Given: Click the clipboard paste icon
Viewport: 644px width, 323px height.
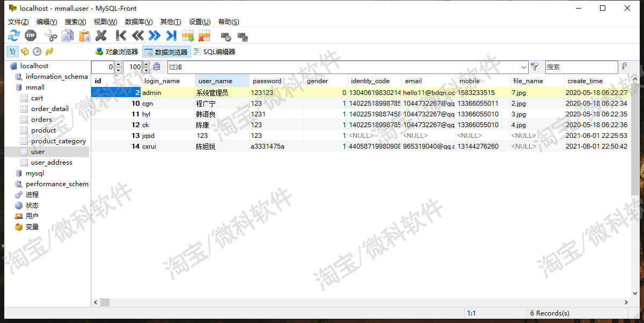Looking at the screenshot, I should tap(85, 36).
